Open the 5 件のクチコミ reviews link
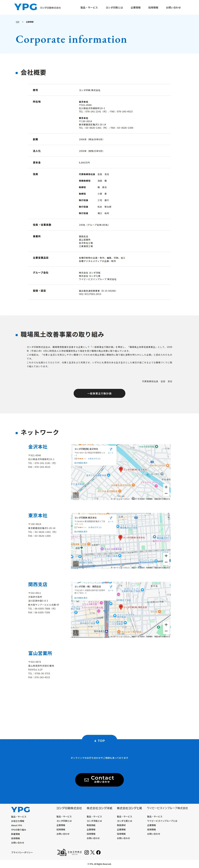199x868 pixels. click(94, 459)
